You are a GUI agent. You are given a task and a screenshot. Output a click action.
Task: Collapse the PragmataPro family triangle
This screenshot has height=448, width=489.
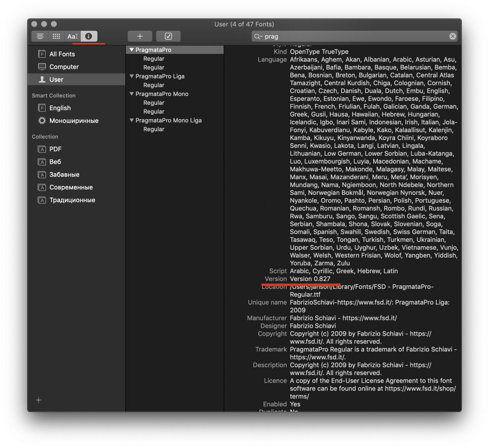point(131,50)
